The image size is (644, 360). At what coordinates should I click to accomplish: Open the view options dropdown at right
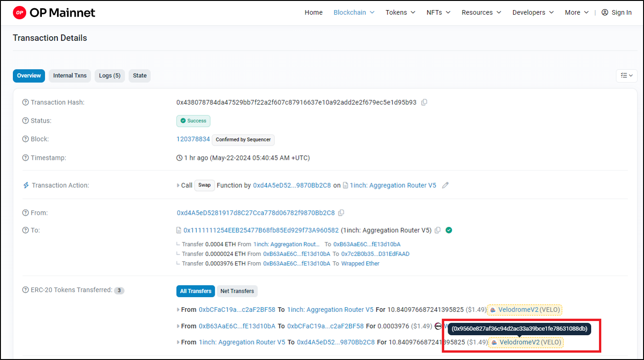(626, 75)
